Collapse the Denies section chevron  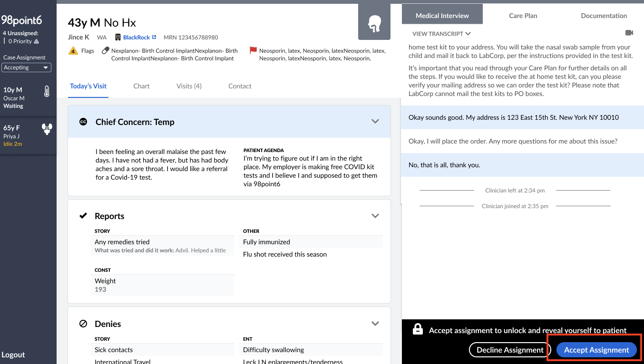[x=375, y=324]
